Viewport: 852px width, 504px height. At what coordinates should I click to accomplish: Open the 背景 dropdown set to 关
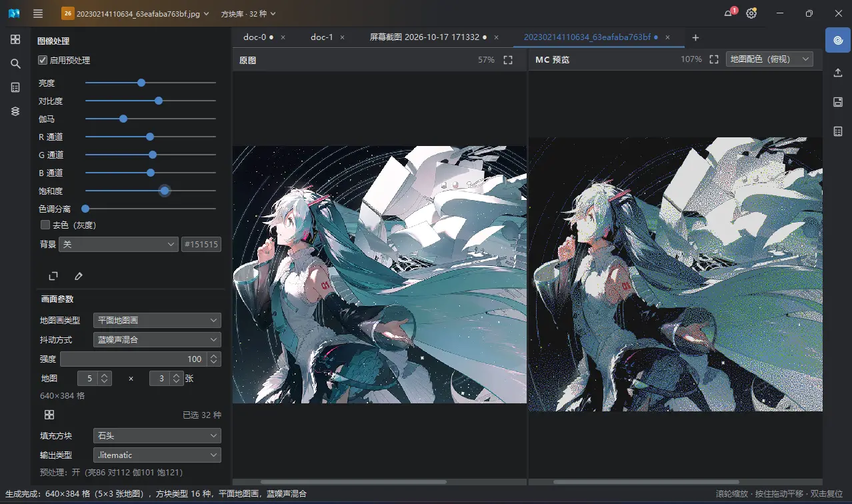118,244
